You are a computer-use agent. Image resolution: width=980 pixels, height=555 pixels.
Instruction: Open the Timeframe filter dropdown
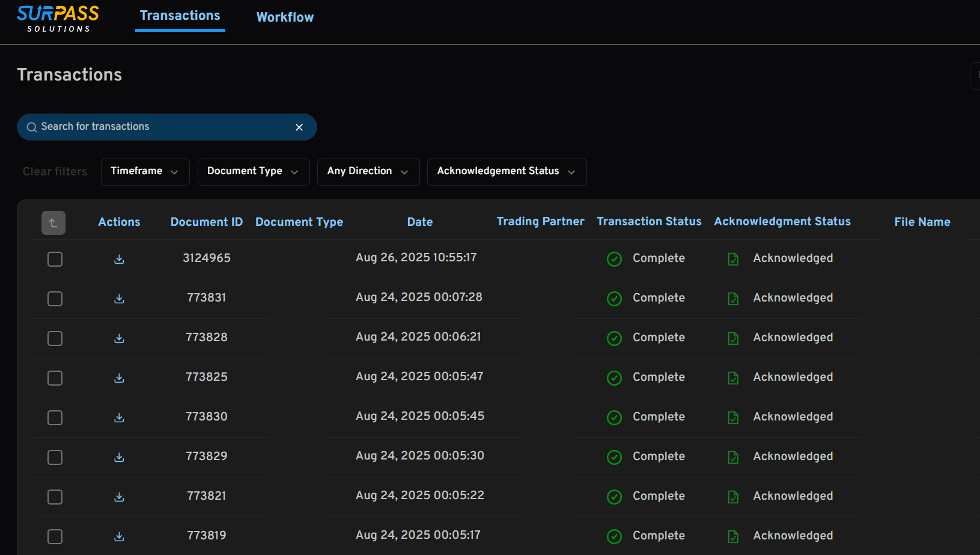point(145,172)
